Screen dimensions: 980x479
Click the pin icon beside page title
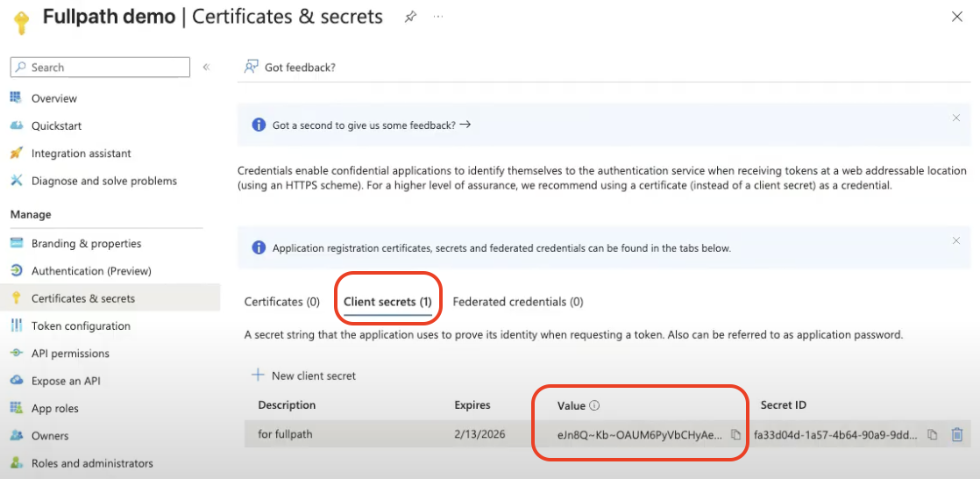tap(410, 17)
